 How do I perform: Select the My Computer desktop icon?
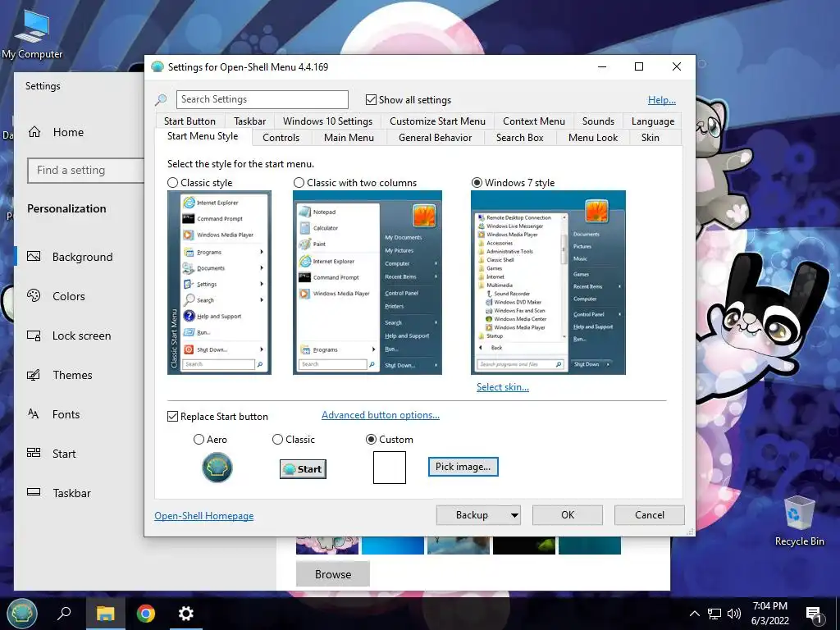[x=32, y=34]
